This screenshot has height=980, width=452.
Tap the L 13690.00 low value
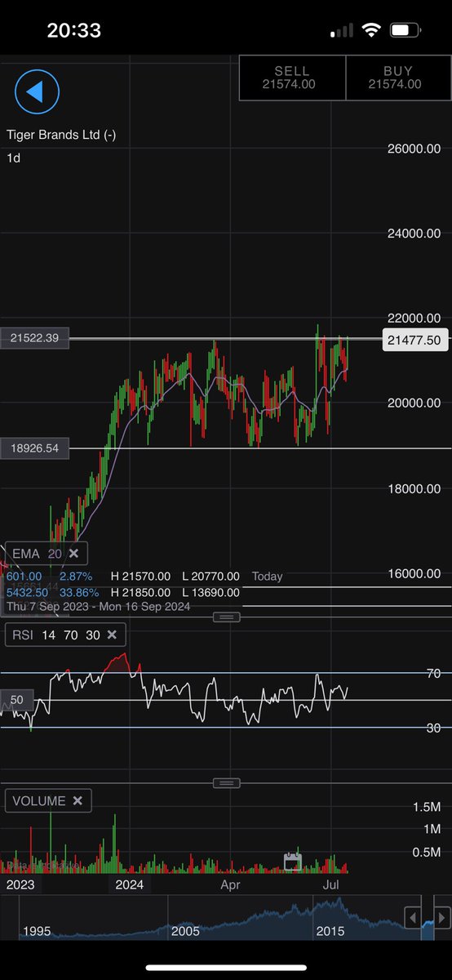[x=210, y=592]
